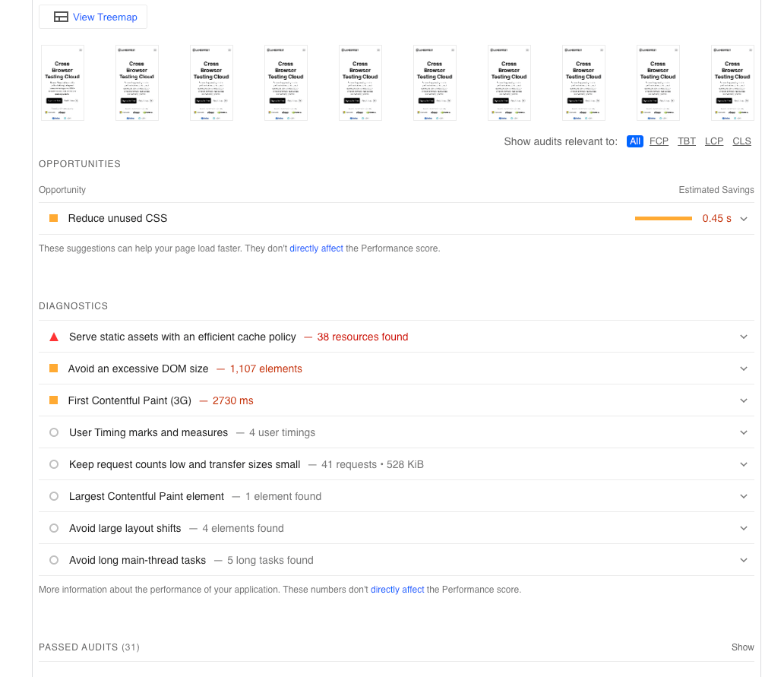The image size is (784, 677).
Task: Expand the Avoid an excessive DOM size diagnostic
Action: pos(744,369)
